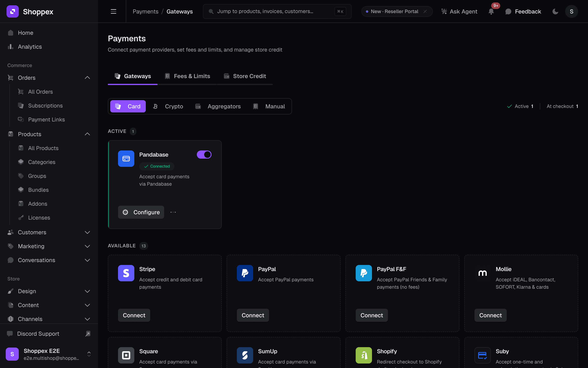Click the Shoppex logo icon
This screenshot has width=588, height=368.
click(12, 11)
